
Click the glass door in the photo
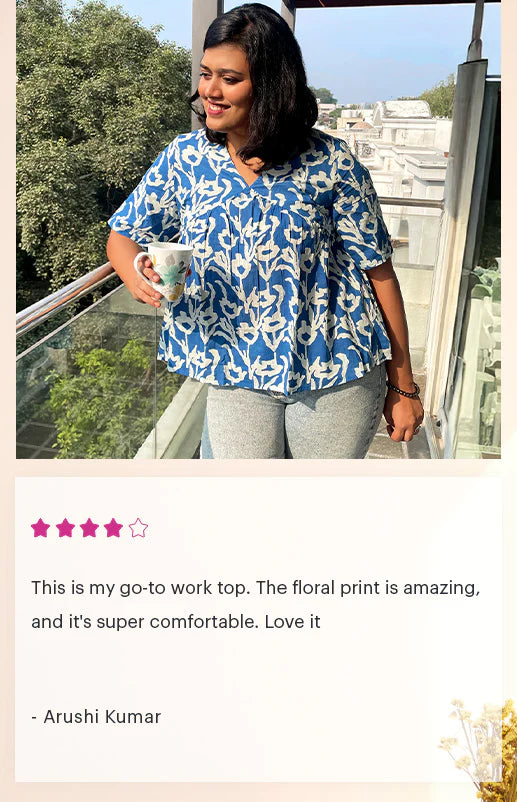470,266
